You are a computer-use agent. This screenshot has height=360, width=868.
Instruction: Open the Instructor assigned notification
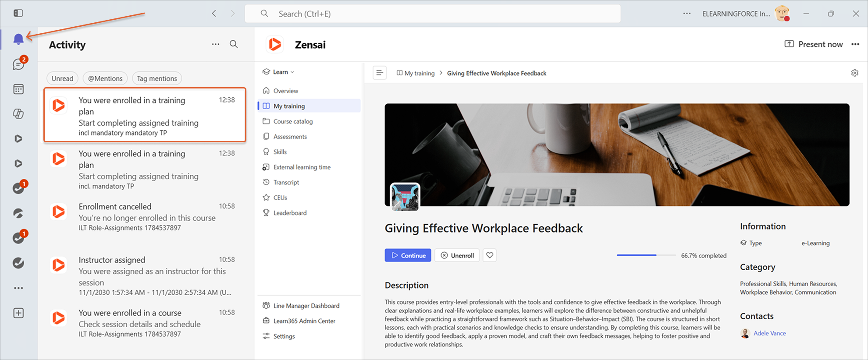pos(145,276)
